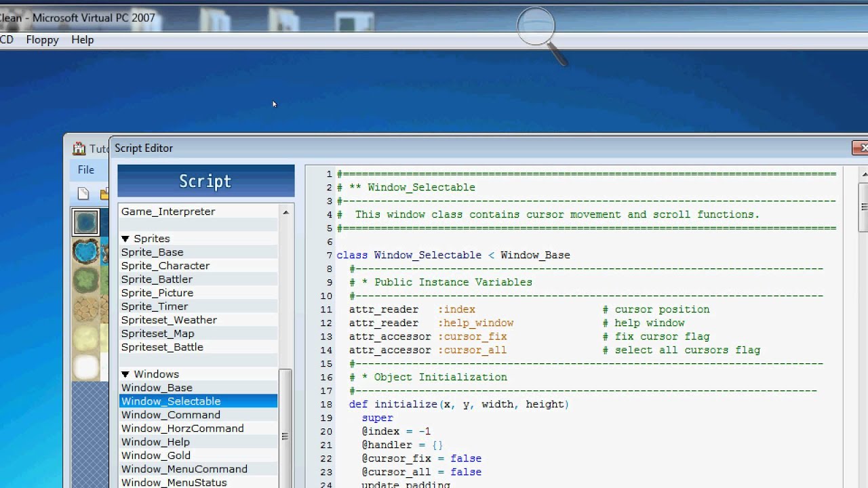Viewport: 868px width, 488px height.
Task: Click the RPG Maker title bar icon
Action: point(79,148)
